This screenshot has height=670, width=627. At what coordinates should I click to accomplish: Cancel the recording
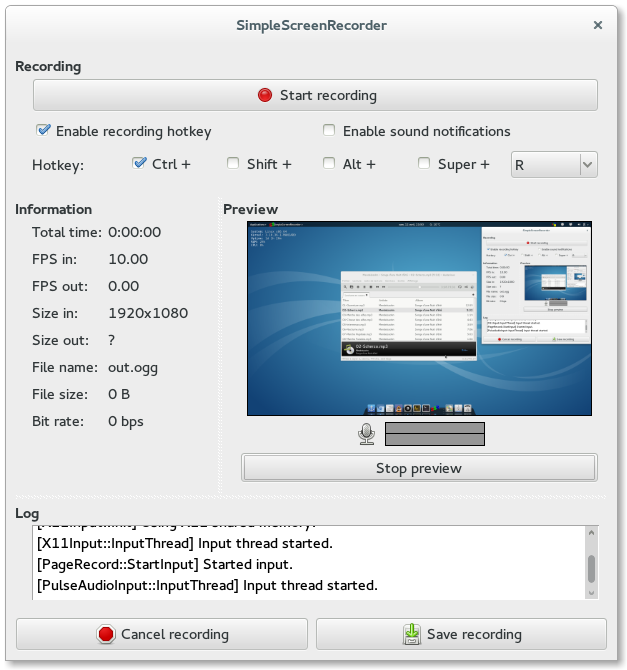(162, 634)
